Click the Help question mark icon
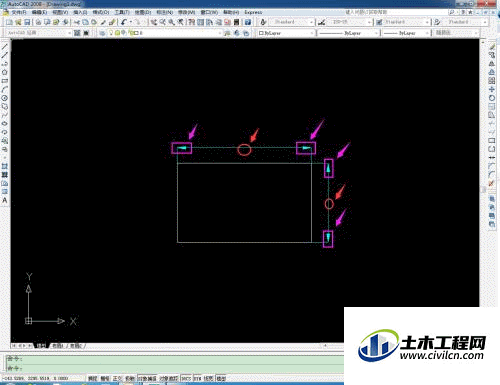This screenshot has height=385, width=500. tap(248, 22)
